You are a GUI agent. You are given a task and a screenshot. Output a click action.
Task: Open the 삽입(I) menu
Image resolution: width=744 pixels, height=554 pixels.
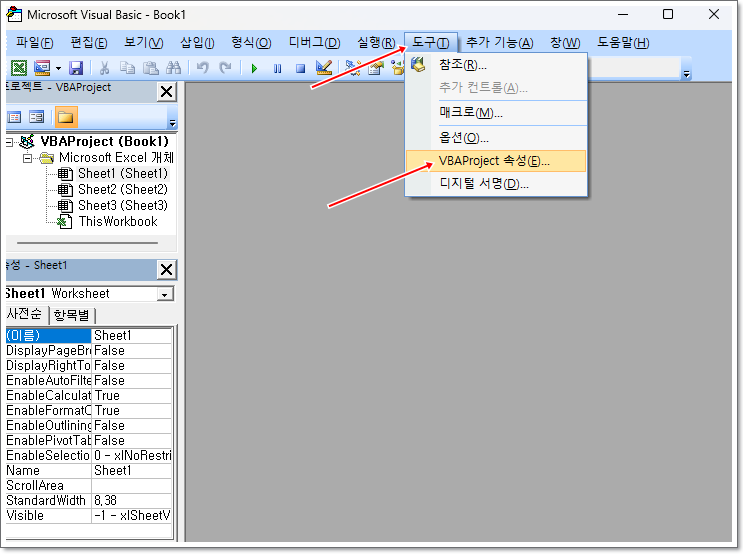pyautogui.click(x=197, y=43)
